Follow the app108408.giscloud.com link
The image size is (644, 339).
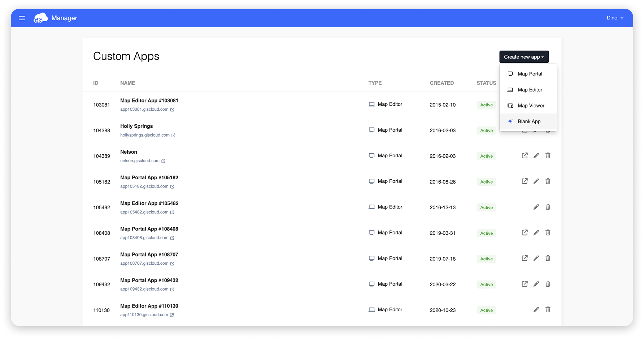[x=147, y=238]
